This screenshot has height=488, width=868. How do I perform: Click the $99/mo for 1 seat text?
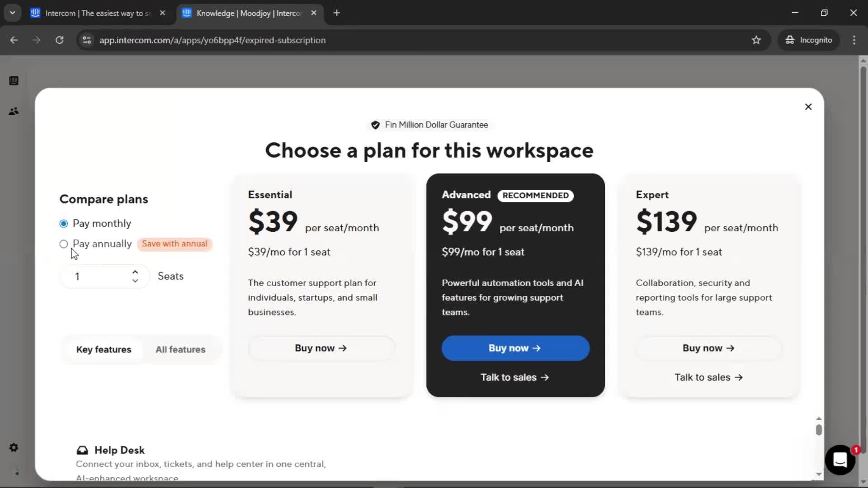click(483, 252)
